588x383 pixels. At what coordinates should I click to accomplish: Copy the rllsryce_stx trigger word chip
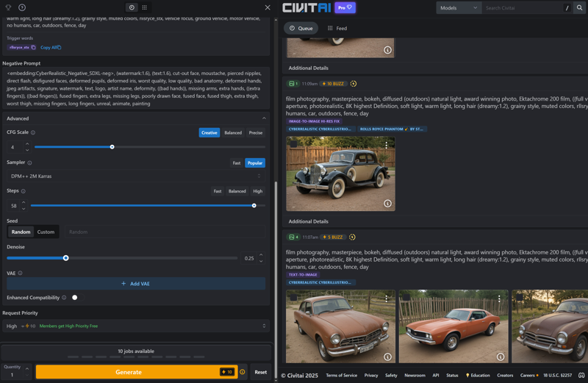click(x=22, y=47)
